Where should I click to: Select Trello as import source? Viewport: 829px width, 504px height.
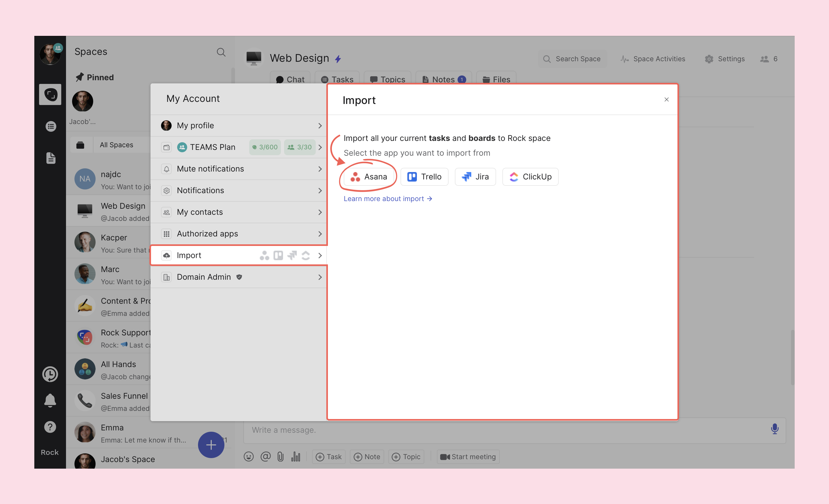tap(424, 177)
